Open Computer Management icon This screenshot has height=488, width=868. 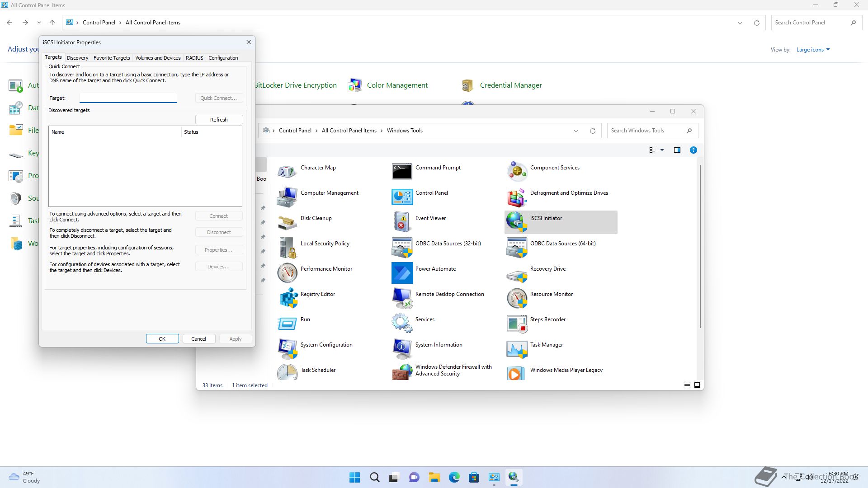pyautogui.click(x=287, y=197)
